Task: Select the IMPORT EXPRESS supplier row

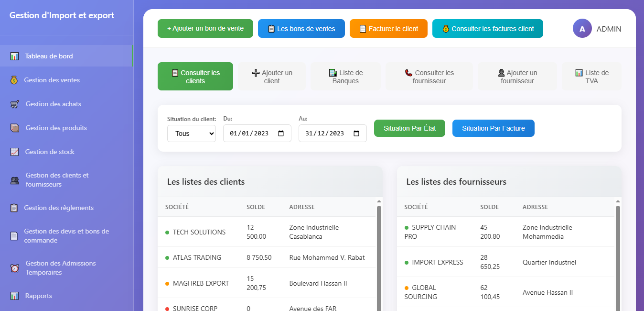Action: click(x=505, y=262)
